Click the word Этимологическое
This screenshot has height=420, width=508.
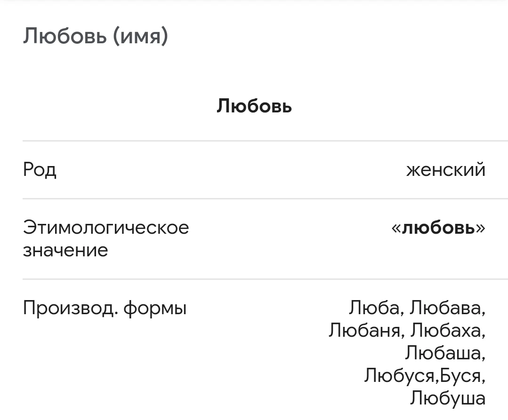[x=106, y=228]
